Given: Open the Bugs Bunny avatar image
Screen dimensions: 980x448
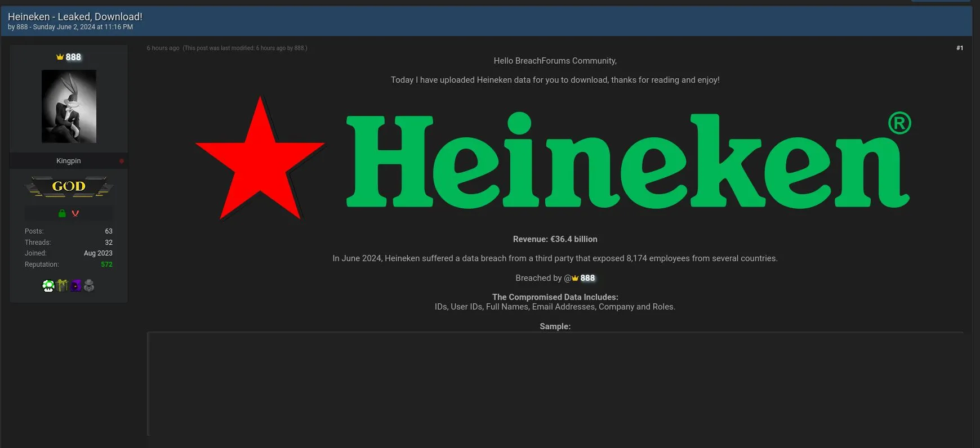Looking at the screenshot, I should click(69, 106).
